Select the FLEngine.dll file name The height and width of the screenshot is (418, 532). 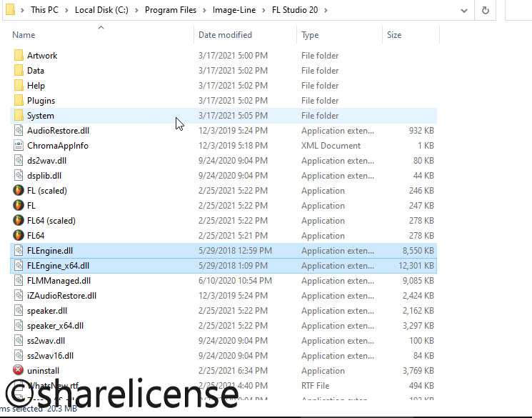click(50, 251)
